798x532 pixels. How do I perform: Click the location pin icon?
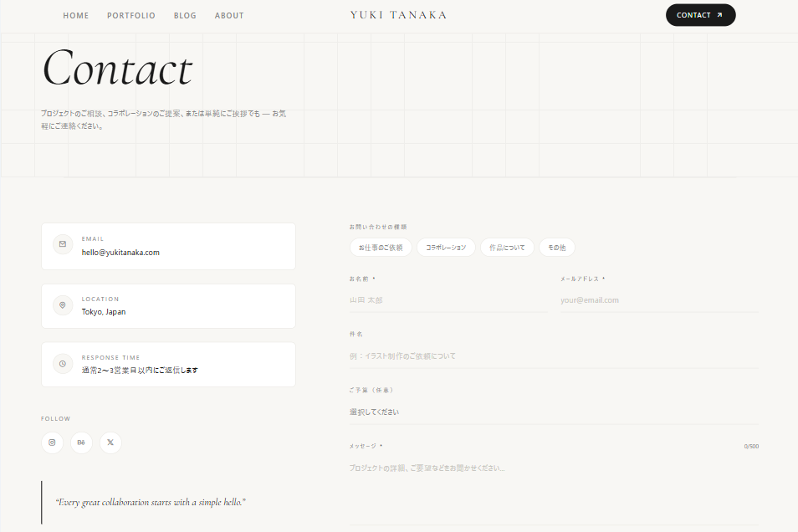63,305
